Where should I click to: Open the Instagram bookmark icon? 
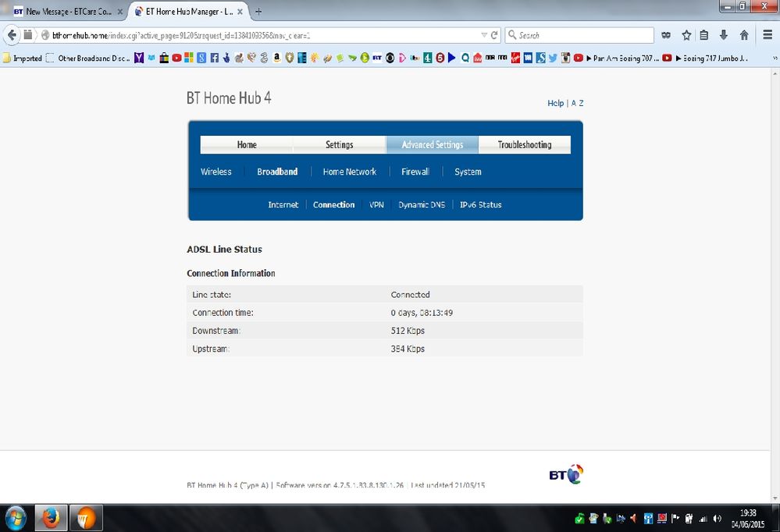565,59
